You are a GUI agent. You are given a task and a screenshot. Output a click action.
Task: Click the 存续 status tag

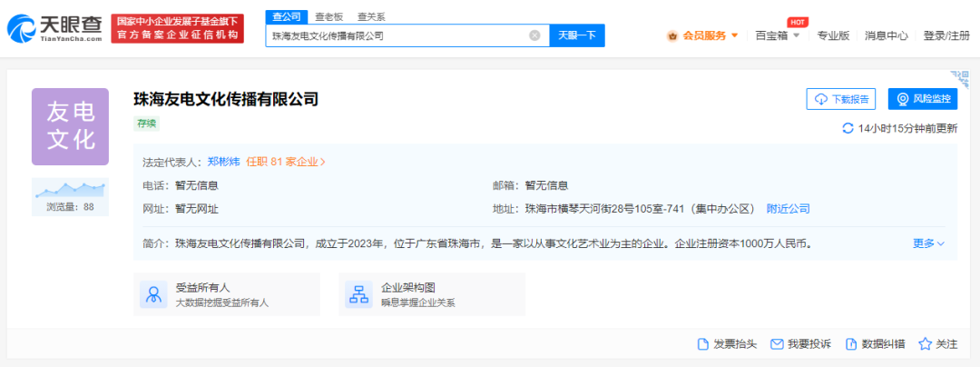[x=146, y=124]
